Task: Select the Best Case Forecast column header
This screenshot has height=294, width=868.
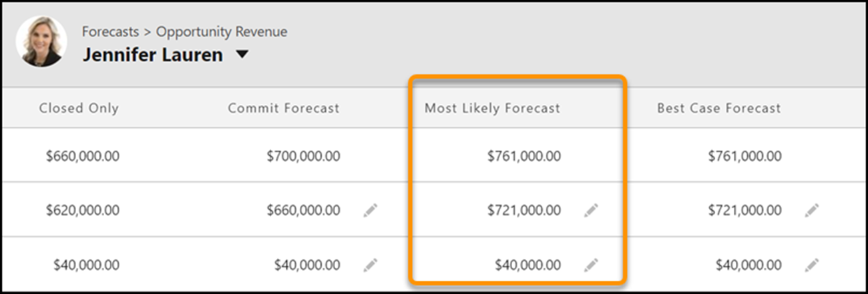Action: coord(718,108)
